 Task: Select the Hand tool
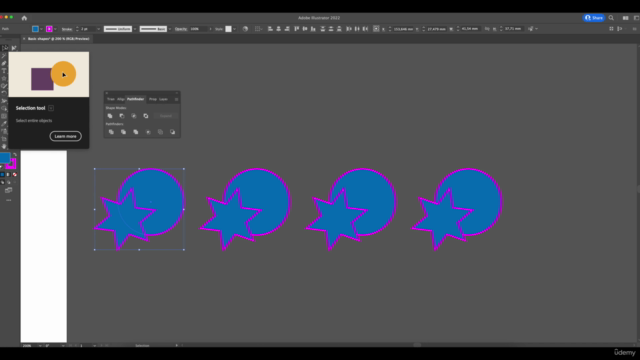point(4,146)
